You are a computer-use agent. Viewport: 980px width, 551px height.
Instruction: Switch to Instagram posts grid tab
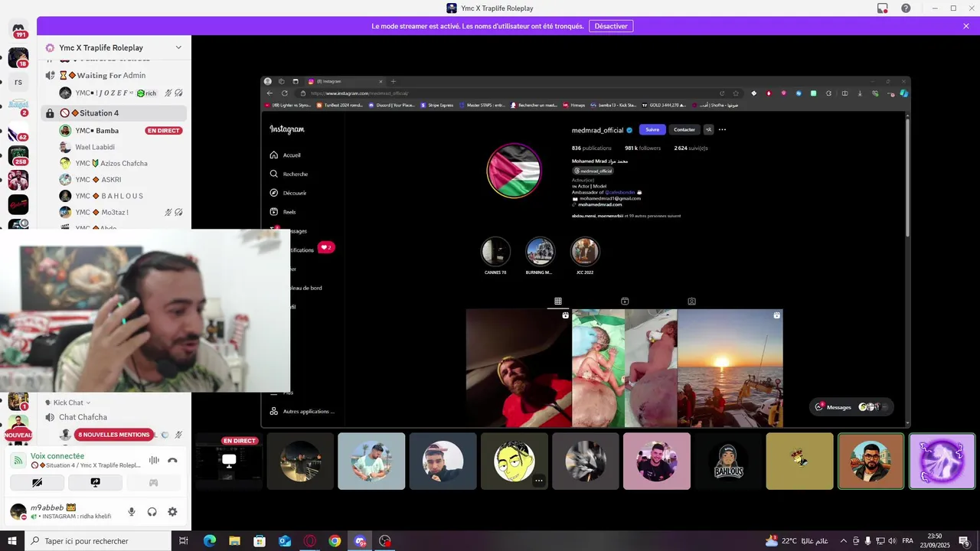558,302
